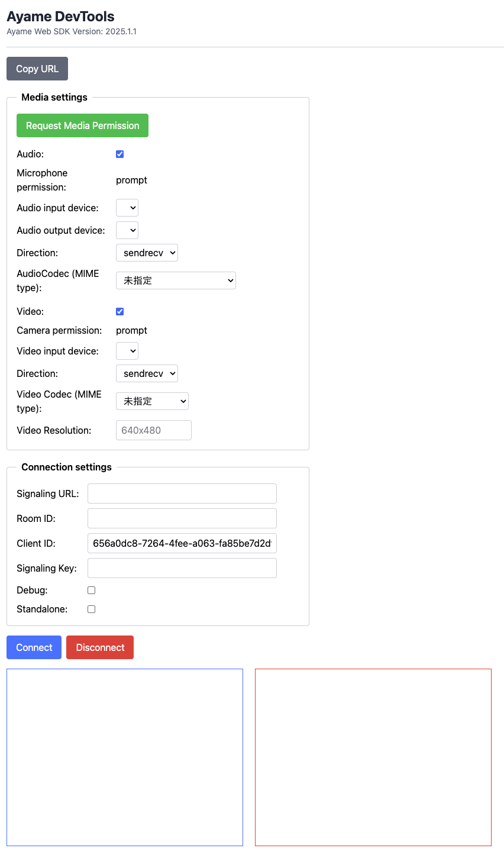Click the red-bordered remote video area

point(373,757)
